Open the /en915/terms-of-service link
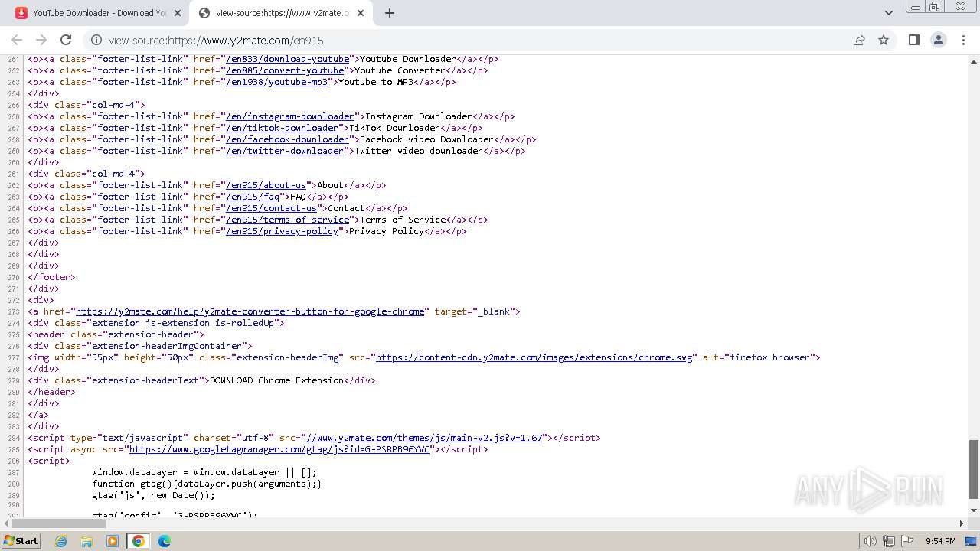 (287, 220)
